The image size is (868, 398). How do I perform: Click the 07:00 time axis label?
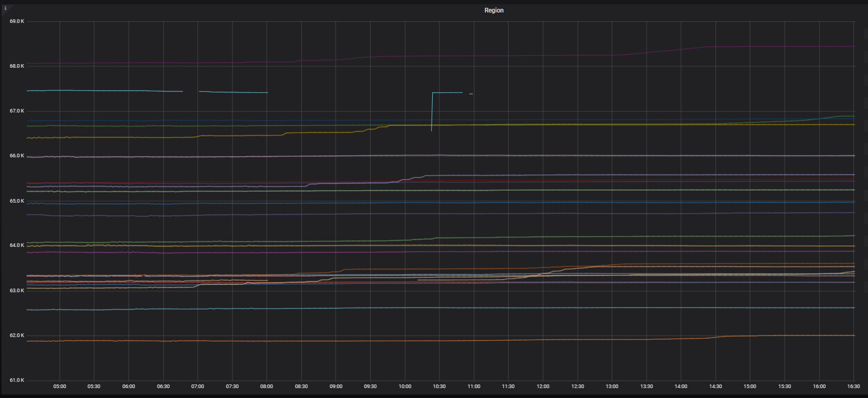point(198,387)
